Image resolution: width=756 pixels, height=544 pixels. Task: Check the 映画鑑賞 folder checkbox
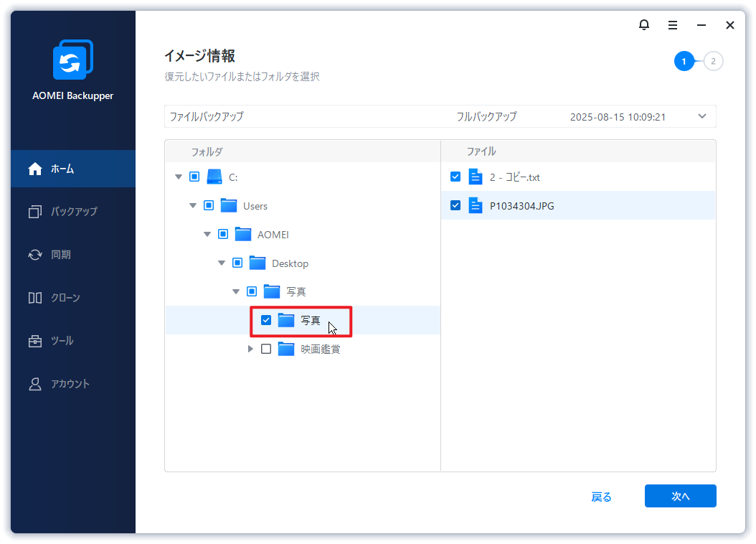tap(266, 349)
